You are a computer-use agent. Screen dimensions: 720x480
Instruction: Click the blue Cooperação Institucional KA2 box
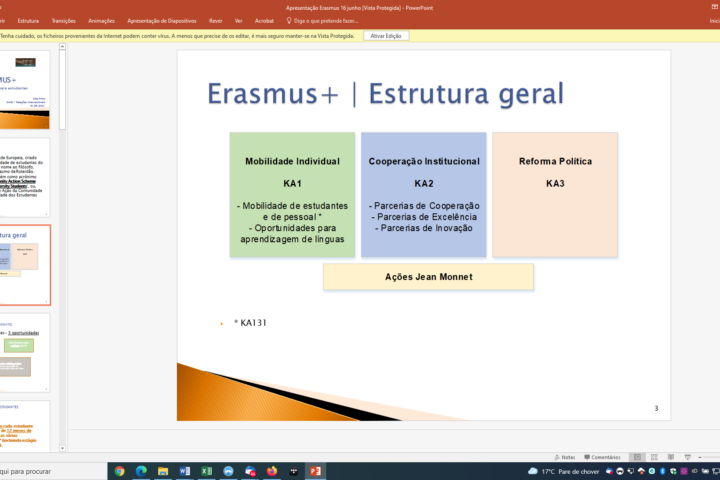tap(423, 195)
